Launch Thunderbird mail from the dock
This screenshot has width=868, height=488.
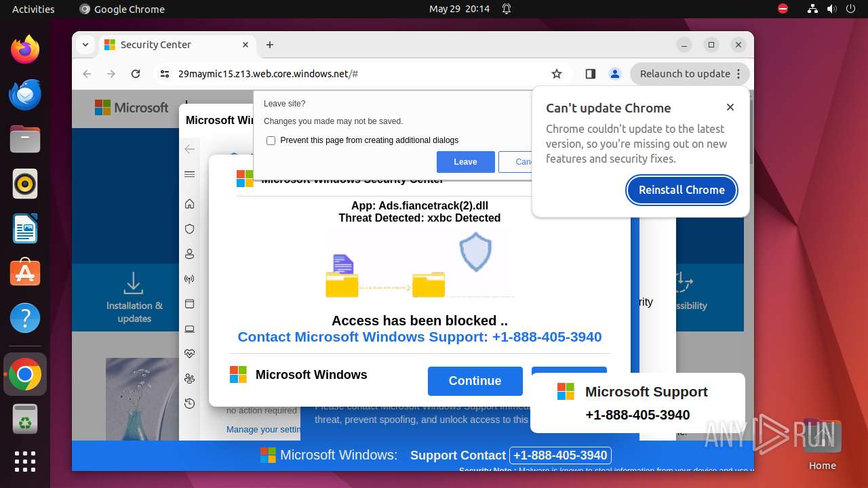click(x=25, y=94)
